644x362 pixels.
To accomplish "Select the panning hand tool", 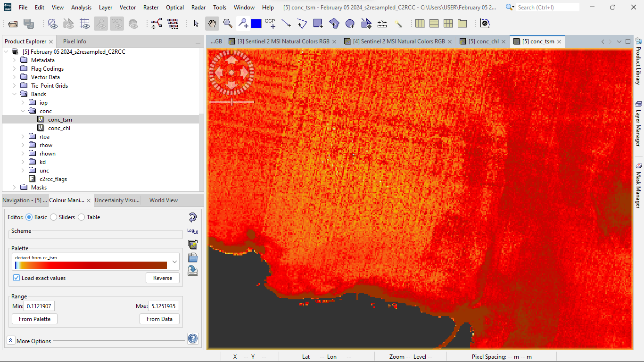I will (x=212, y=24).
